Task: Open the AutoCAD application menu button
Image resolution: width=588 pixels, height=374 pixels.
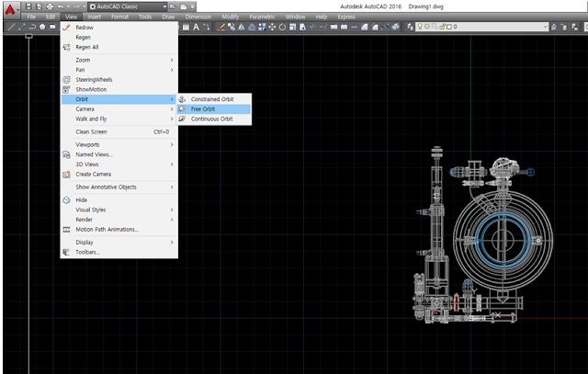Action: (10, 10)
